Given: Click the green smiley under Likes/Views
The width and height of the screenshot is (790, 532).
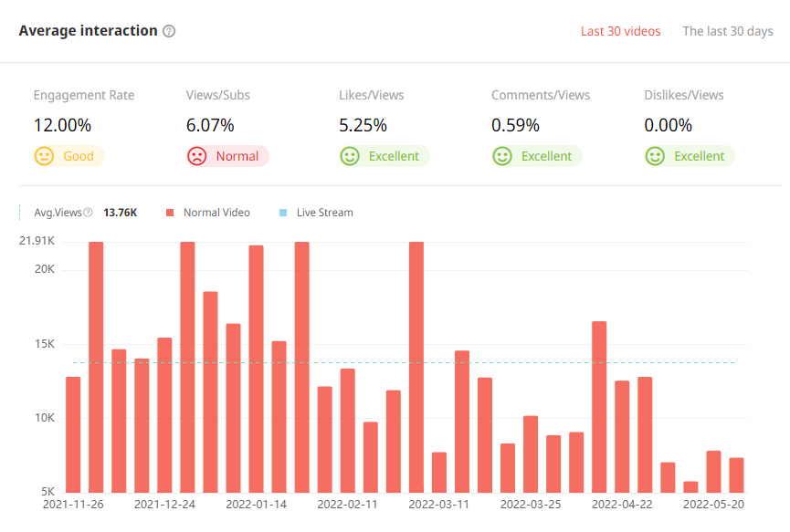Looking at the screenshot, I should (x=349, y=156).
